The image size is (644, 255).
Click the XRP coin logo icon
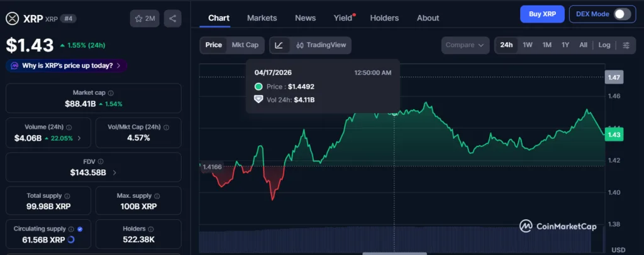coord(14,19)
